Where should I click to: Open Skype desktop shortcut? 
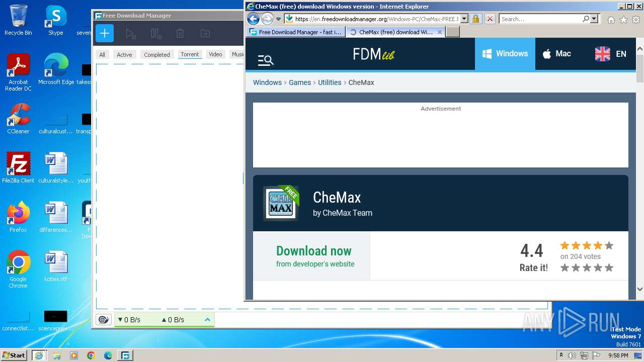tap(55, 20)
